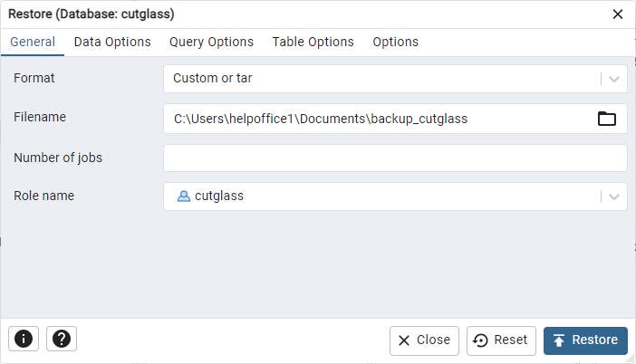This screenshot has height=364, width=636.
Task: Click the info icon button
Action: pyautogui.click(x=24, y=339)
